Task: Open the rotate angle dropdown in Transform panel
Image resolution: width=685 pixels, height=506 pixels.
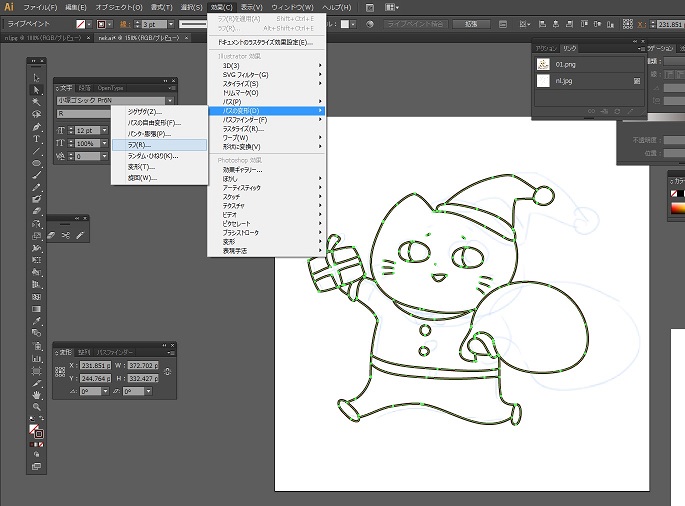Action: [105, 392]
